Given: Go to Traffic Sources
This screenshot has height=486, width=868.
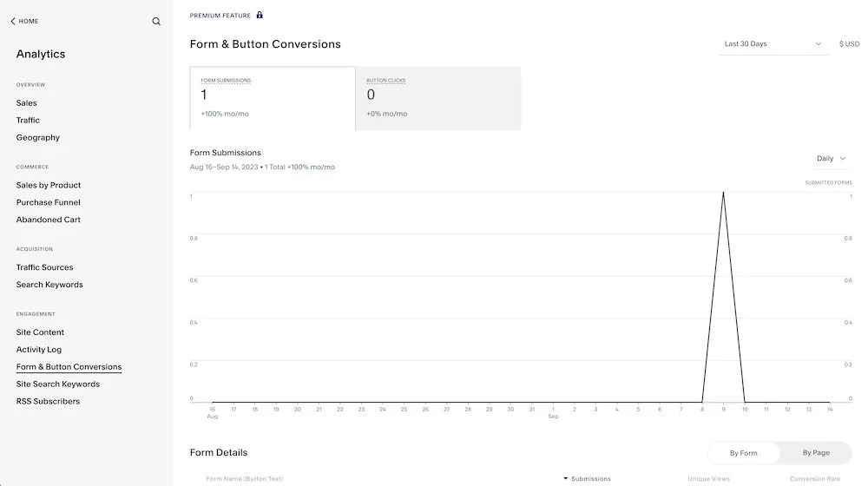Looking at the screenshot, I should pos(45,268).
